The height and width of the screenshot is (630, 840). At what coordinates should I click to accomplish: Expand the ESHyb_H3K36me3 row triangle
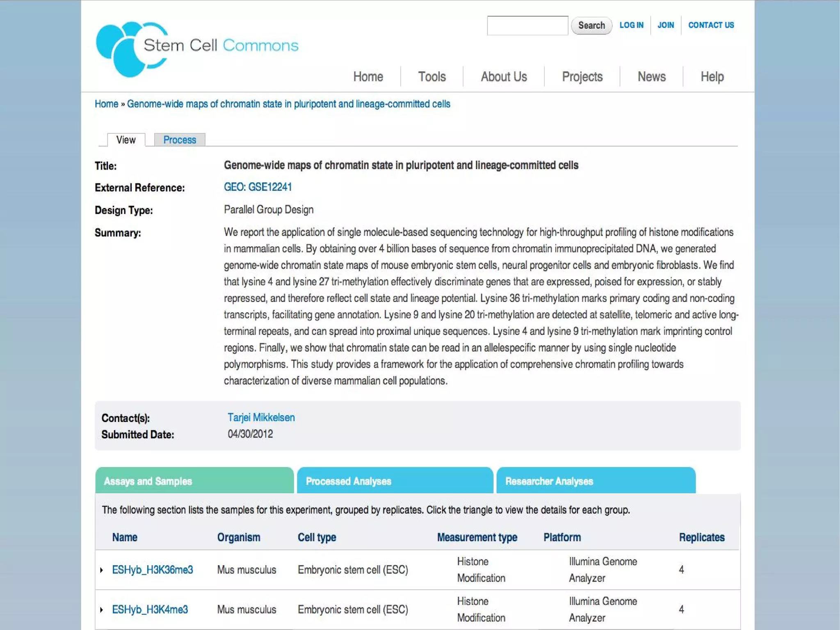pyautogui.click(x=102, y=570)
